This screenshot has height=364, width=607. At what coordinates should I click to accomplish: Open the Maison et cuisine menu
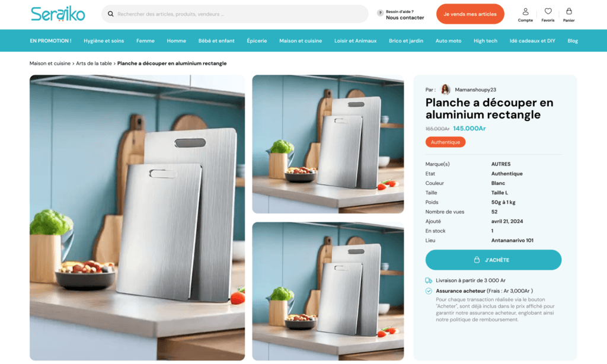click(x=301, y=41)
